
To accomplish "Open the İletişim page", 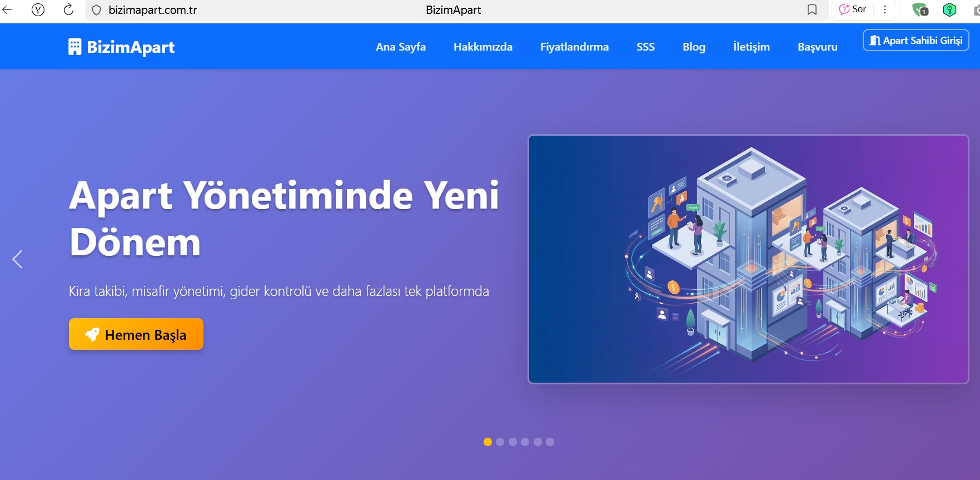I will click(752, 47).
